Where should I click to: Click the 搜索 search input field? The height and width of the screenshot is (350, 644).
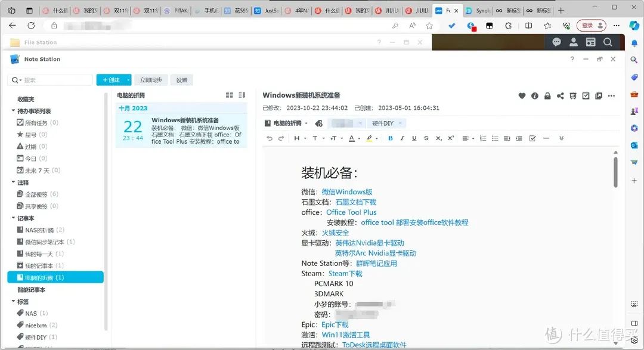point(54,80)
